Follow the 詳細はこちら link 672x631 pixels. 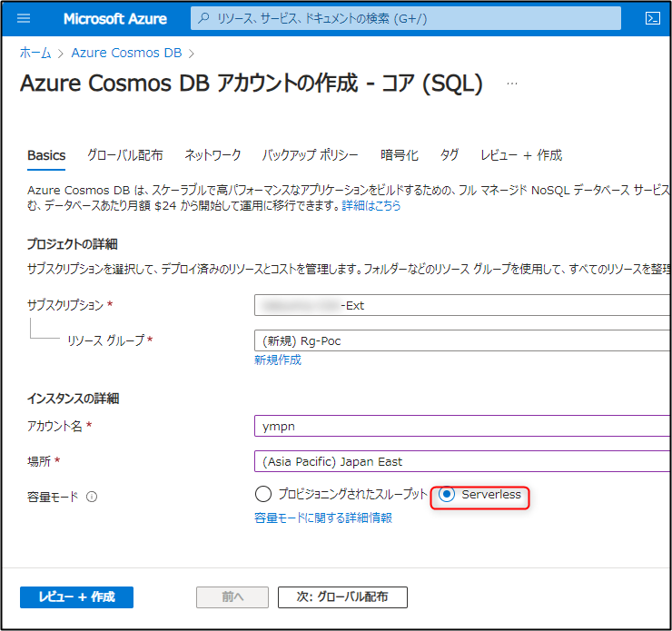371,205
